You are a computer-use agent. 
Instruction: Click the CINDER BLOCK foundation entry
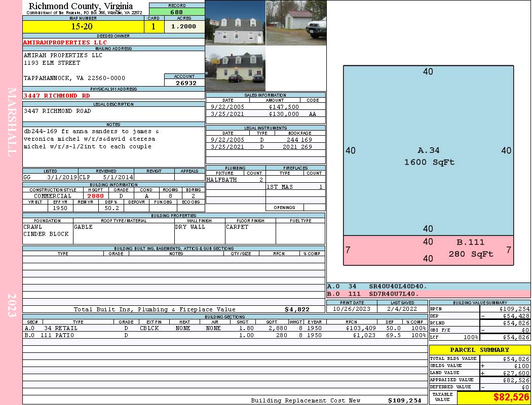[x=46, y=234]
